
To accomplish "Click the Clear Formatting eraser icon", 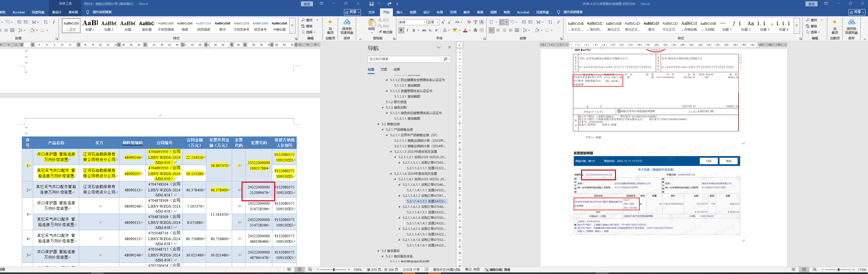I will click(469, 22).
